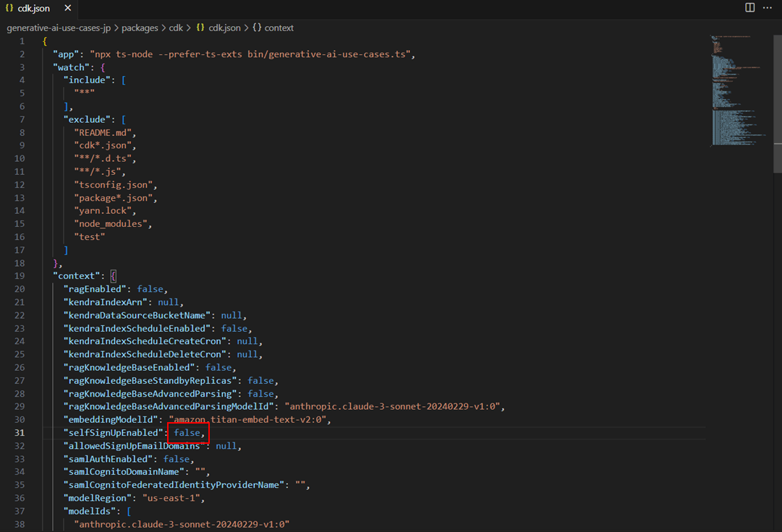
Task: Click line number 19 in the gutter
Action: [x=20, y=276]
